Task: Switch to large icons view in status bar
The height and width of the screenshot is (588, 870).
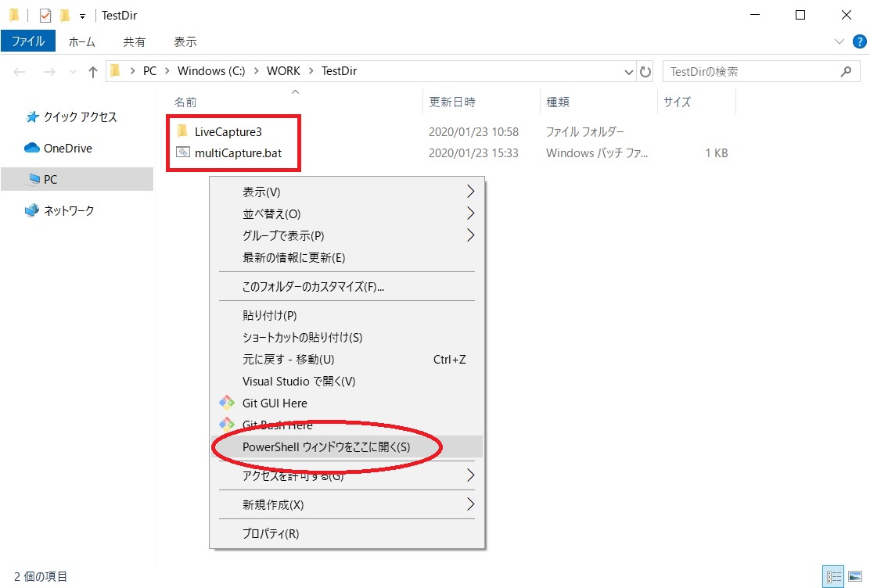Action: pos(855,577)
